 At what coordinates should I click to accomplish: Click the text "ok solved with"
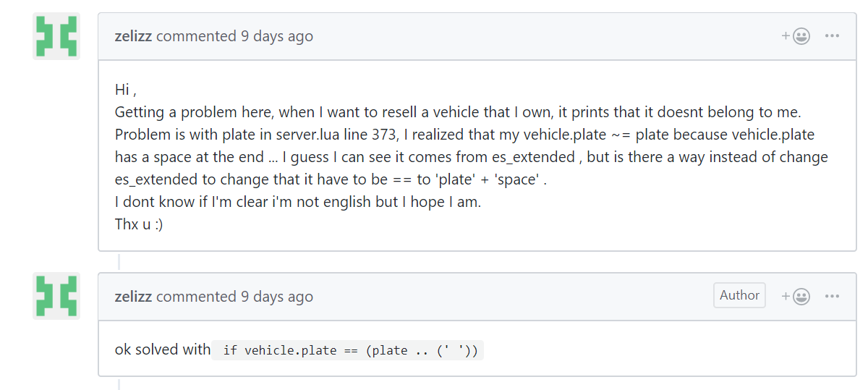tap(163, 349)
